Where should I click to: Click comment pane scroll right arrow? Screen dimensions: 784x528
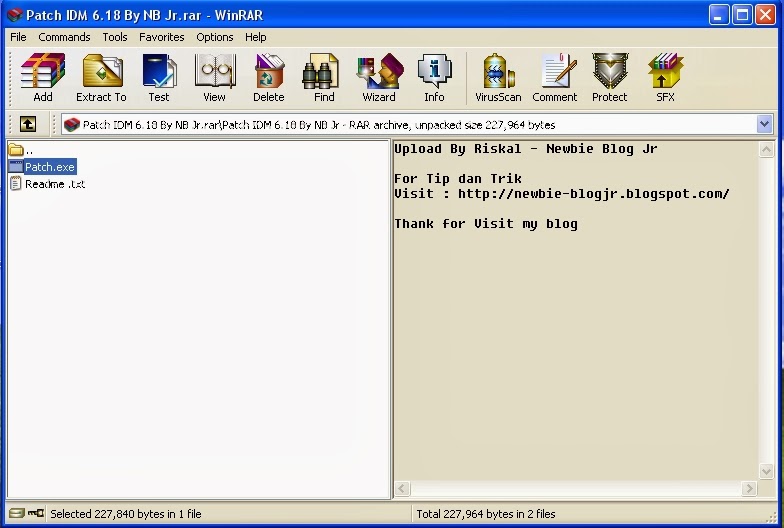click(x=748, y=488)
